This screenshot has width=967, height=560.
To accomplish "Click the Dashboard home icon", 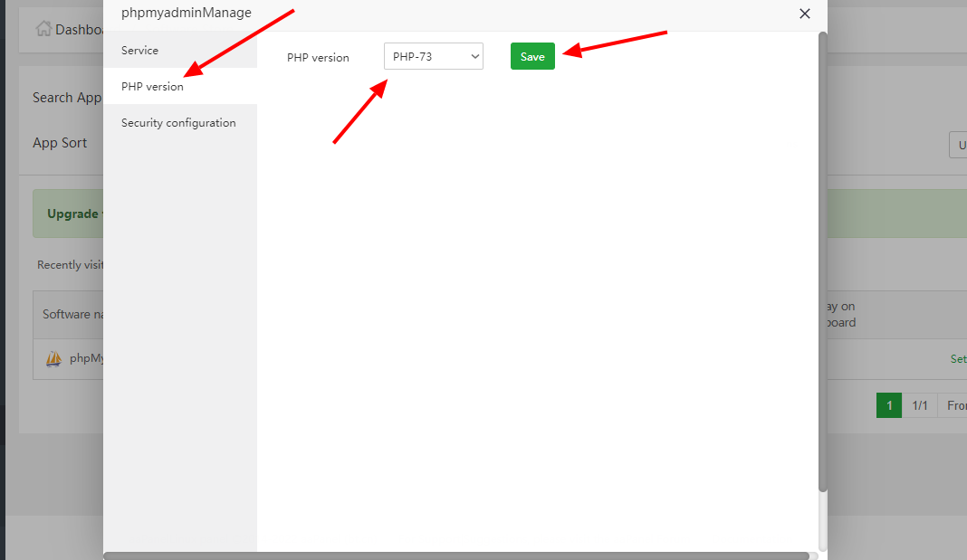I will pyautogui.click(x=43, y=28).
